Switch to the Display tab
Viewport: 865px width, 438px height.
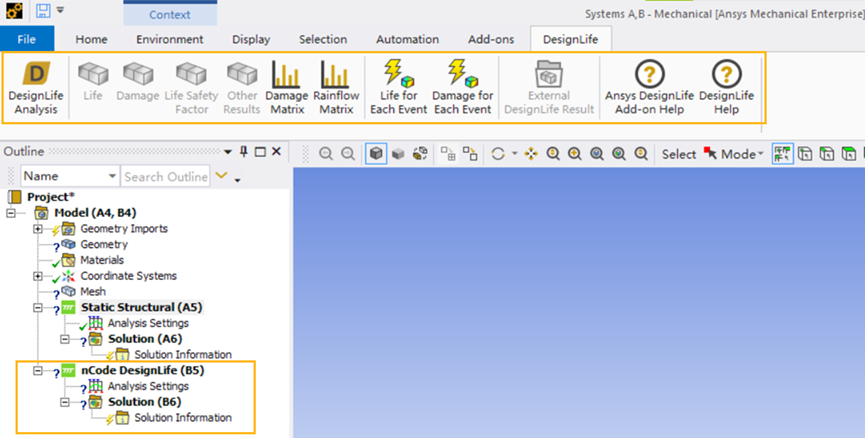(x=251, y=39)
